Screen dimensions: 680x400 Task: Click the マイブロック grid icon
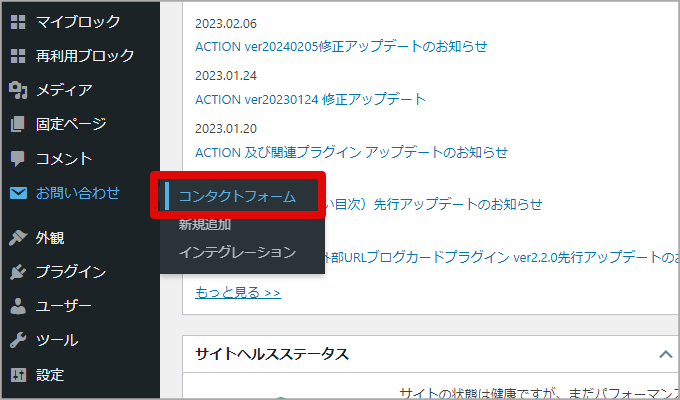(18, 22)
